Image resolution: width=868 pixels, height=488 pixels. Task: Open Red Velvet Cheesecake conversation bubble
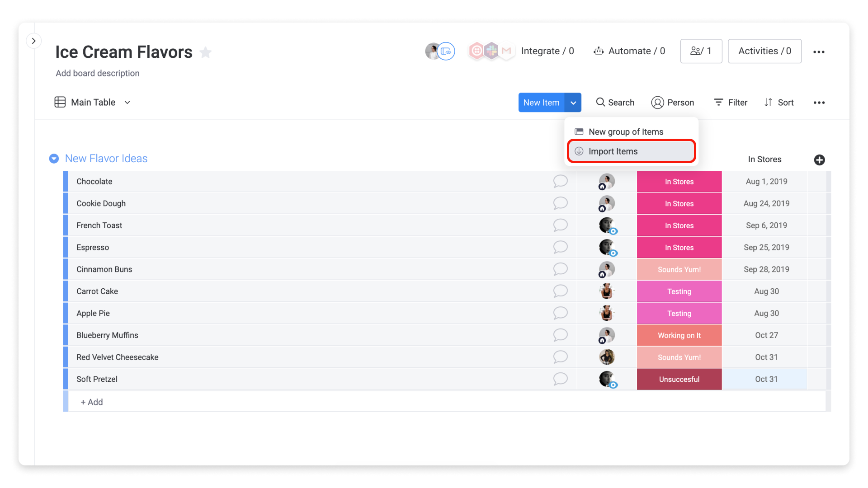(560, 357)
